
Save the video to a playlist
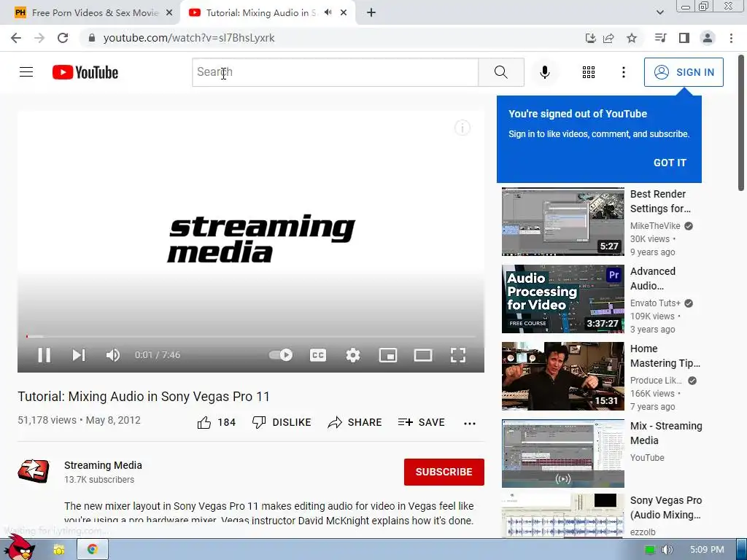pos(421,422)
